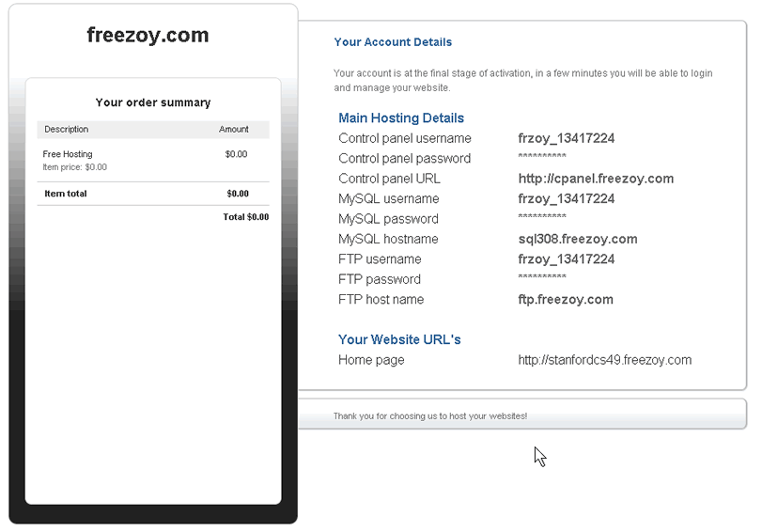
Task: Click the freezoy.com site title
Action: [x=148, y=36]
